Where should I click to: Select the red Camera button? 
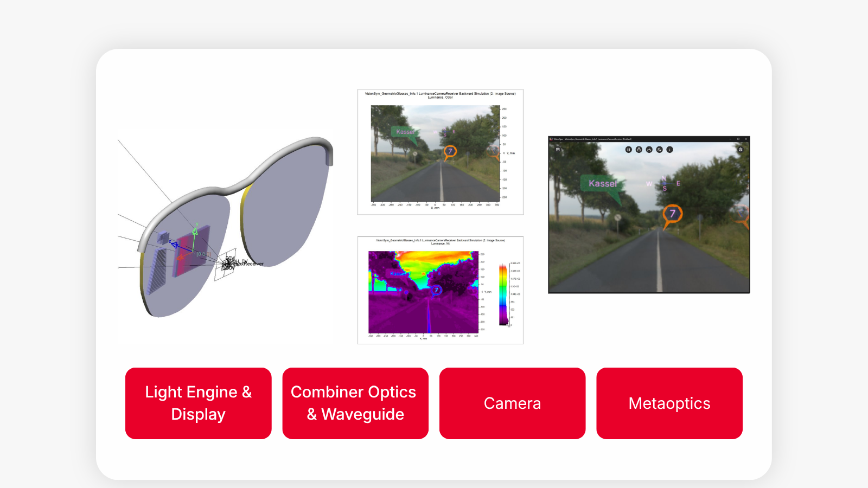click(513, 403)
